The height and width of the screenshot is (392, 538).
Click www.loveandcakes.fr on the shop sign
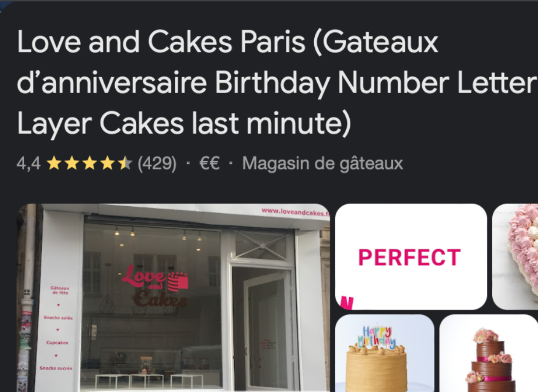pyautogui.click(x=295, y=212)
